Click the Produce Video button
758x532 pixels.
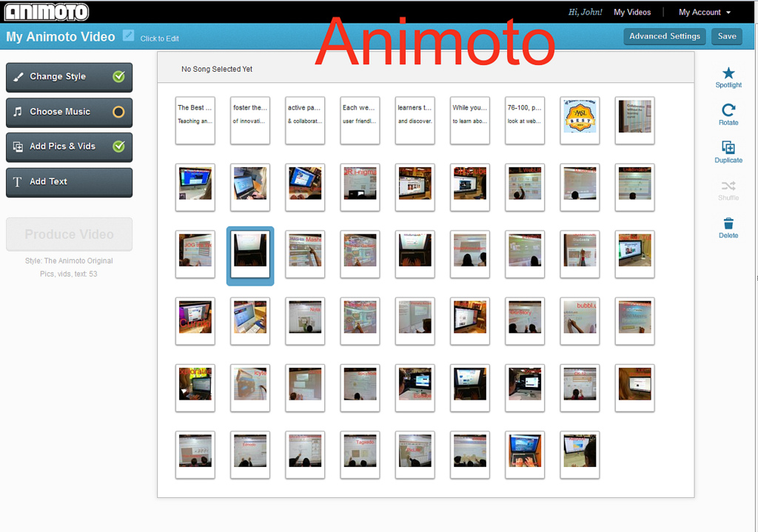coord(69,235)
